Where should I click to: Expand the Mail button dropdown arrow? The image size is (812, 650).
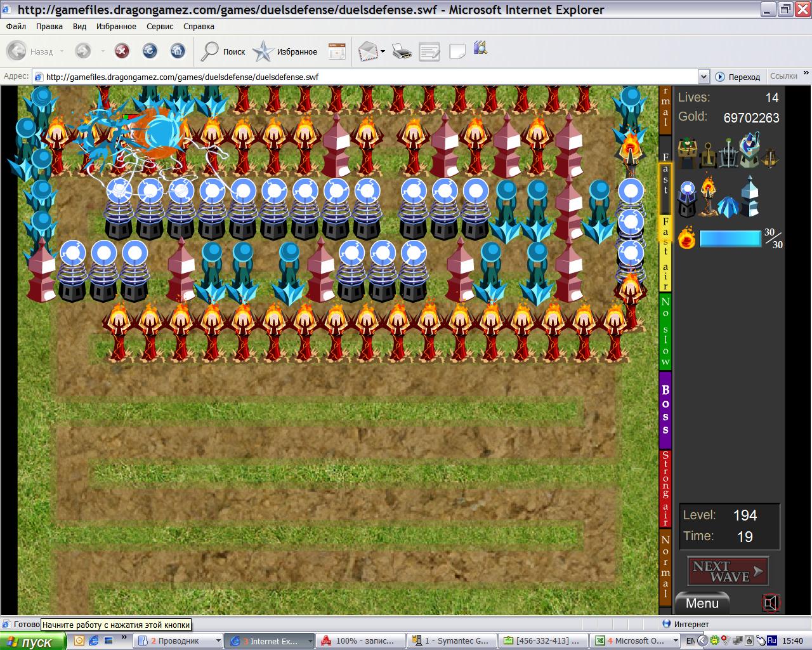pyautogui.click(x=383, y=51)
